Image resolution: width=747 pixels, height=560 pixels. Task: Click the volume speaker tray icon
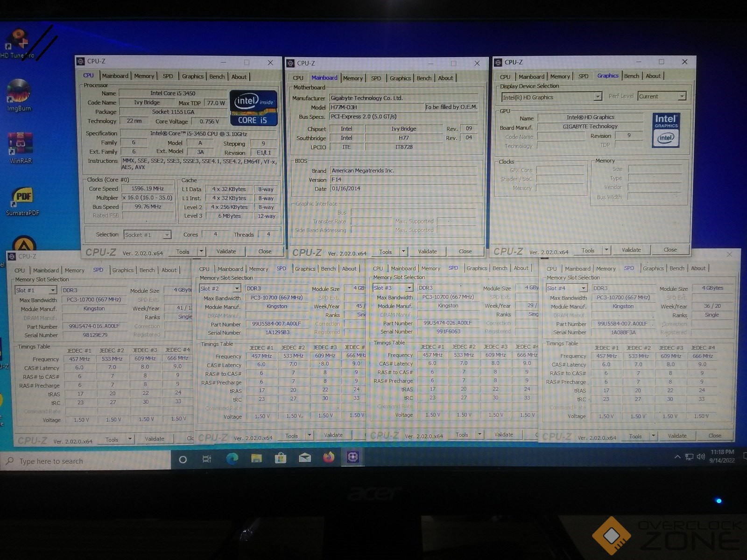700,456
